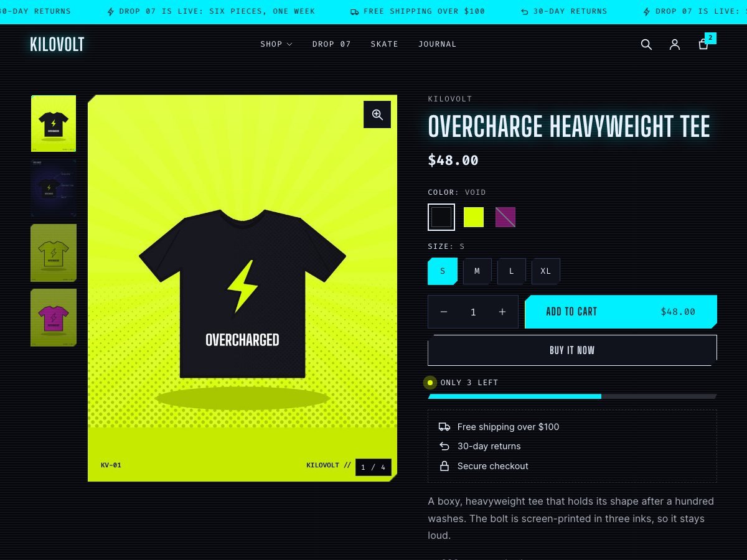
Task: Click the stock level progress bar
Action: tap(573, 396)
